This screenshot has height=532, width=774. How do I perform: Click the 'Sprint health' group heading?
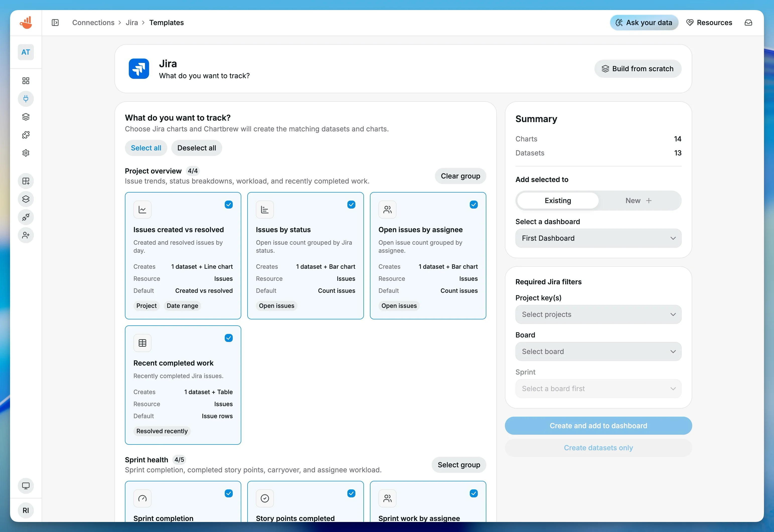click(146, 460)
